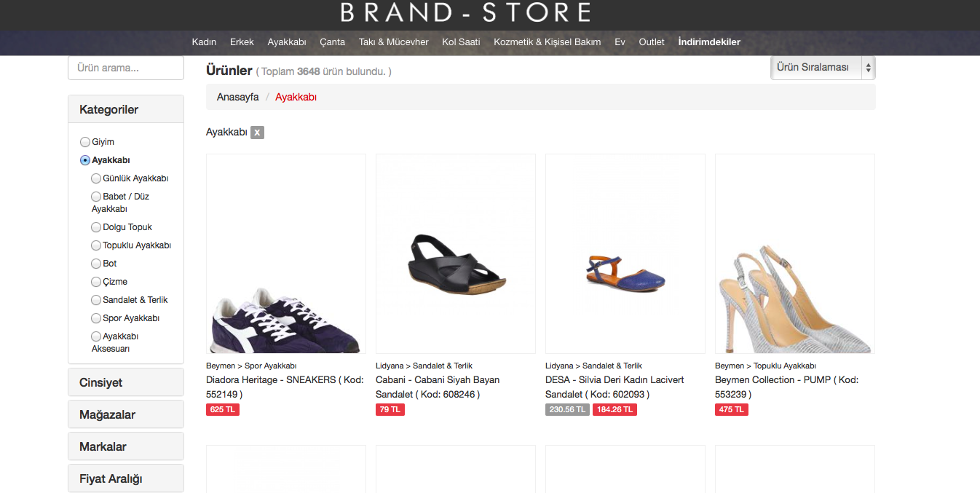
Task: Open the Ürün Sıralaması sort dropdown
Action: [x=823, y=68]
